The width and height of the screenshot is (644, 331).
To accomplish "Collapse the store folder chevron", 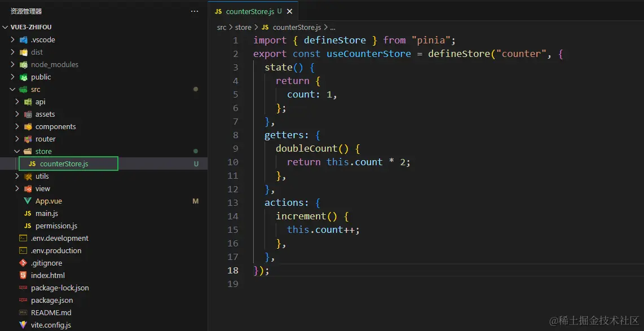I will [x=17, y=151].
